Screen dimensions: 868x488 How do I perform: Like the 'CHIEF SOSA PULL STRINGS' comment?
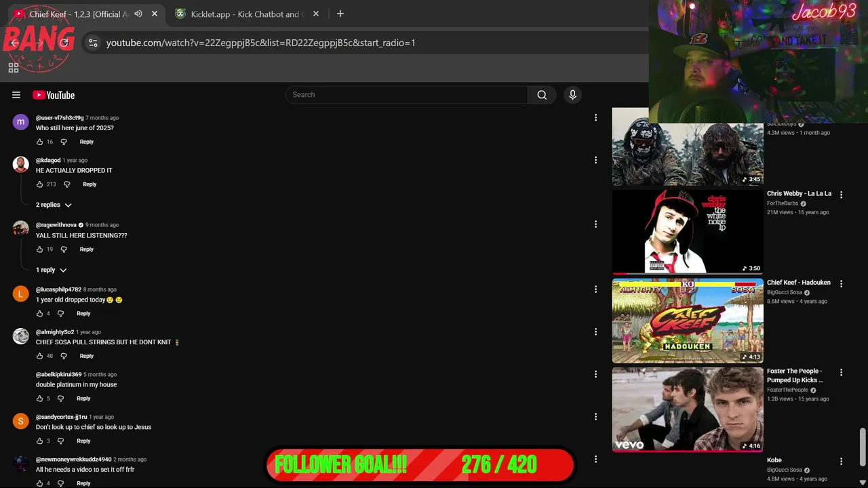[x=39, y=356]
